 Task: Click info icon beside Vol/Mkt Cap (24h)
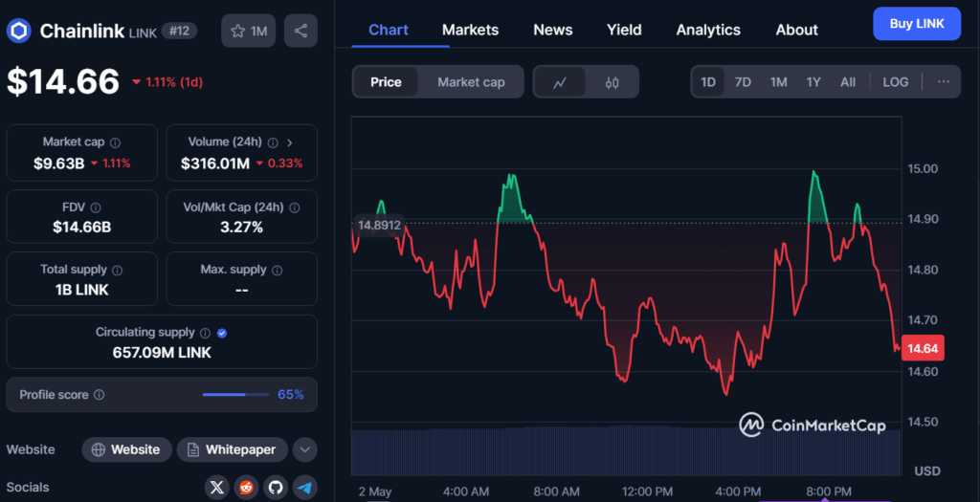coord(295,207)
